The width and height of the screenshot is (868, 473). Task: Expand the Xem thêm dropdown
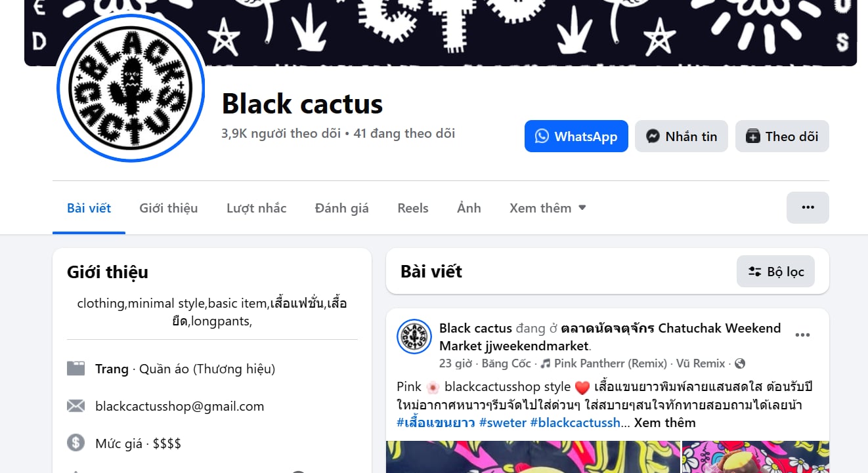[x=548, y=208]
